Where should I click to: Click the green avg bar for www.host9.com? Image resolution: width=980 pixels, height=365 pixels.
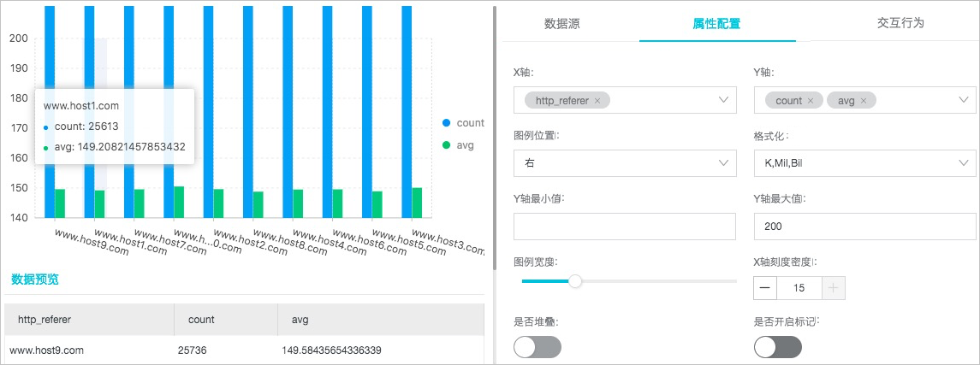coord(60,203)
